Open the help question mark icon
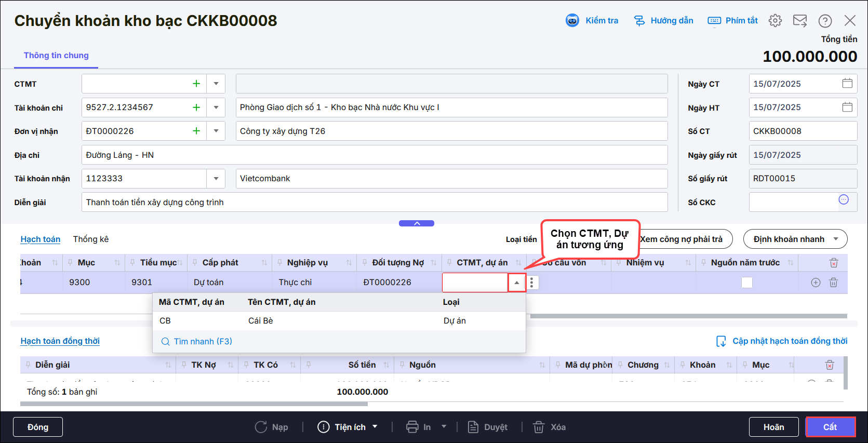 point(825,21)
